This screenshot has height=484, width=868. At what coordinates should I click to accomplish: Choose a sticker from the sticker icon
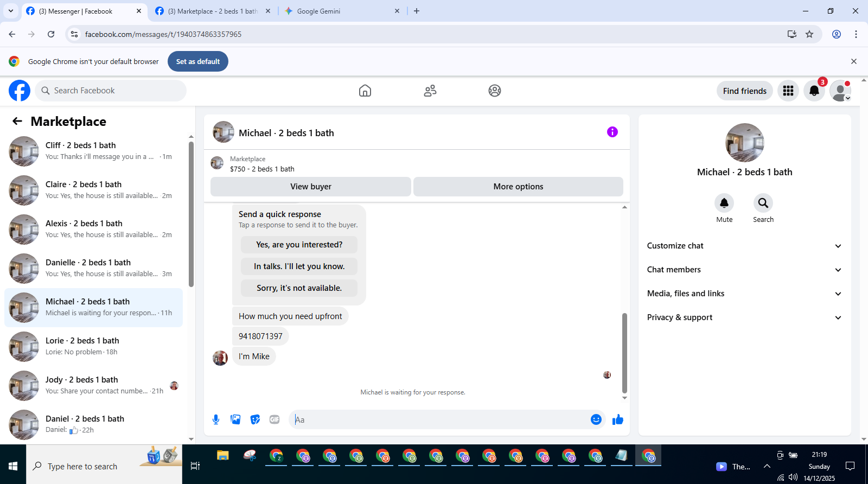tap(255, 419)
